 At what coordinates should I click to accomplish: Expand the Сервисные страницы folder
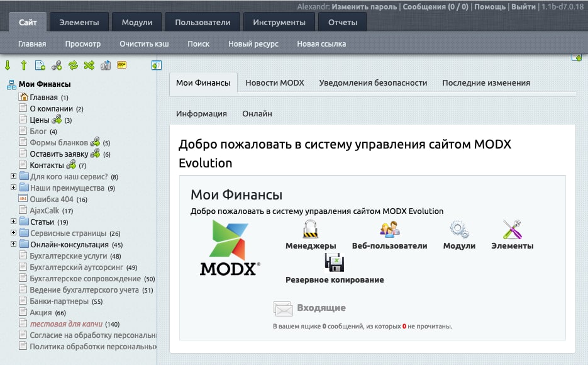tap(13, 233)
